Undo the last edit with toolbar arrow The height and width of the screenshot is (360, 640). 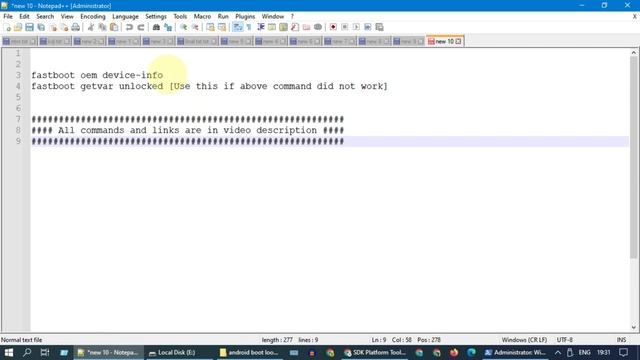click(129, 27)
